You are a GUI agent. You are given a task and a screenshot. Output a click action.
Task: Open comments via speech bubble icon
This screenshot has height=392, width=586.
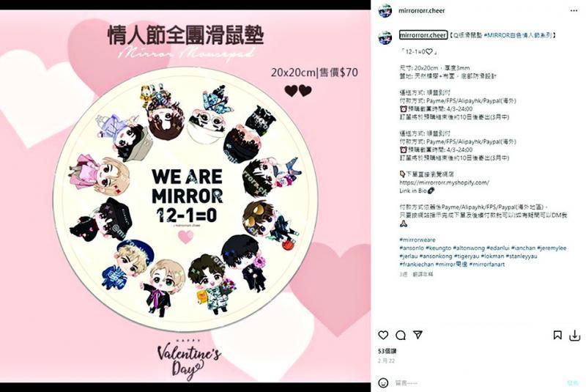point(401,335)
